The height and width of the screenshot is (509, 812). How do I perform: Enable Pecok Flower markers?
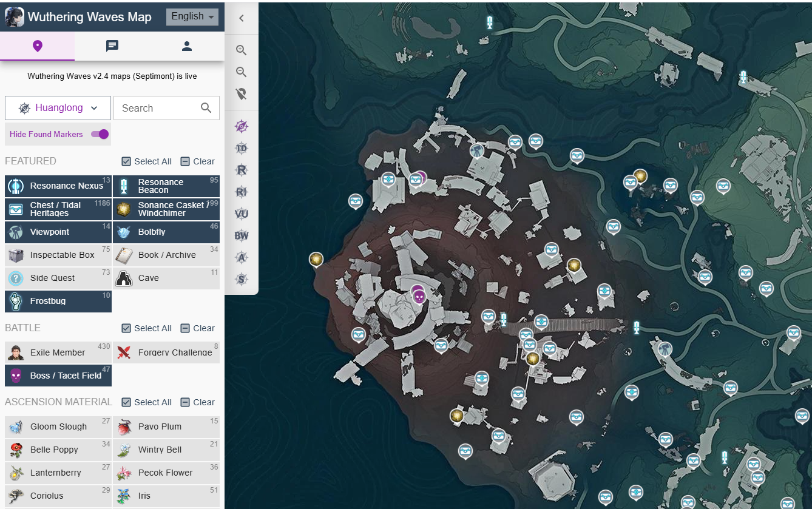(x=166, y=473)
